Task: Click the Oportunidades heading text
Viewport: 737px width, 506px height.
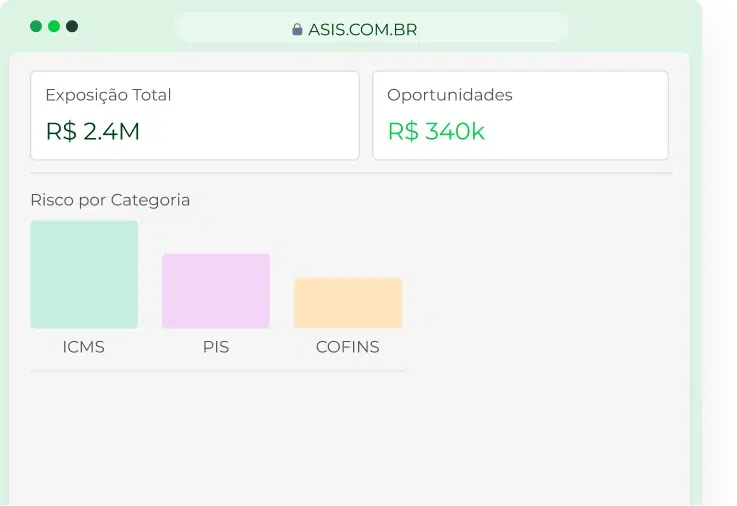Action: click(x=450, y=95)
